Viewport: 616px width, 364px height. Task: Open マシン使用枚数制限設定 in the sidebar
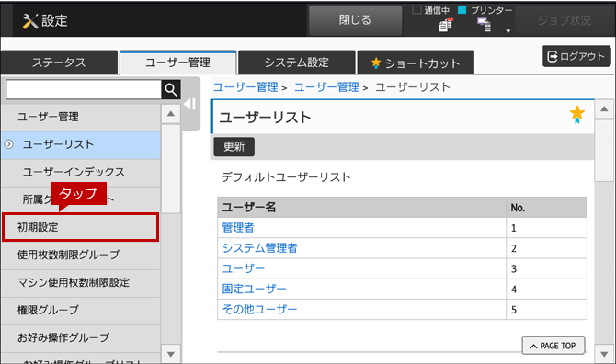click(81, 282)
